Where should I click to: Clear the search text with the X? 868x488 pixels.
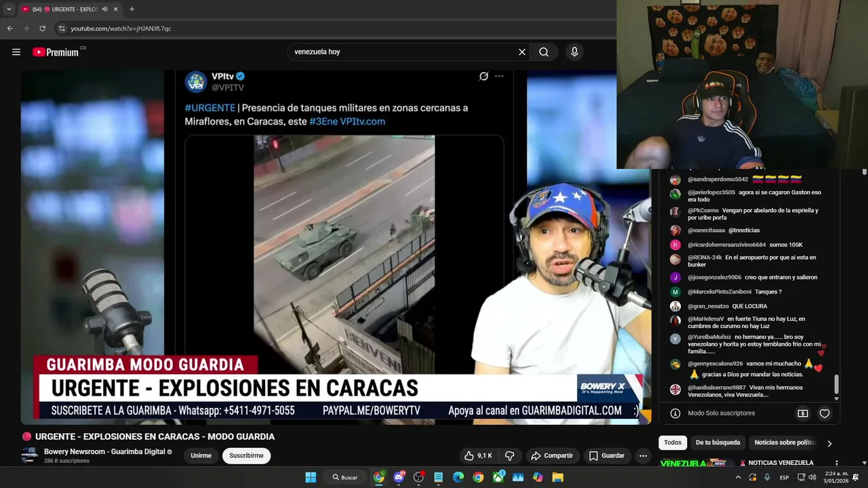coord(522,52)
